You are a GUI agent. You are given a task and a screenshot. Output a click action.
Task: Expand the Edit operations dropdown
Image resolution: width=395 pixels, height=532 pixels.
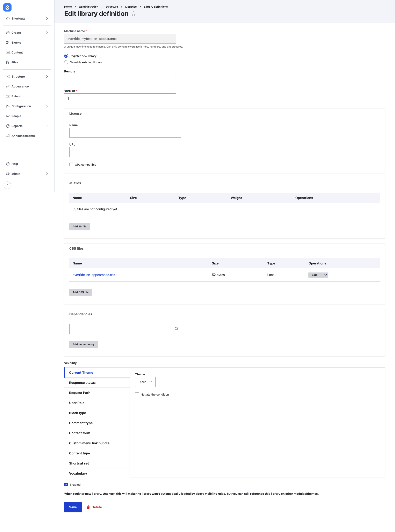click(326, 275)
